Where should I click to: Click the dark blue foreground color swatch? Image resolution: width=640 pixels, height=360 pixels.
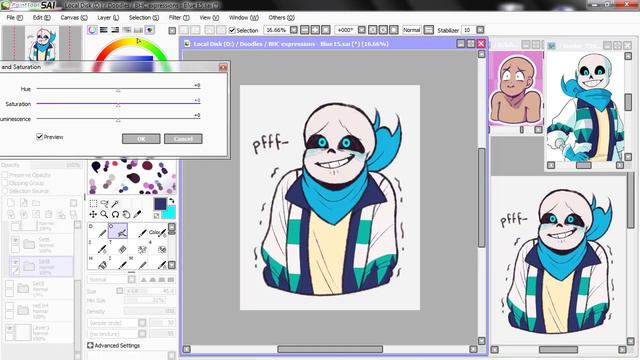click(x=160, y=204)
